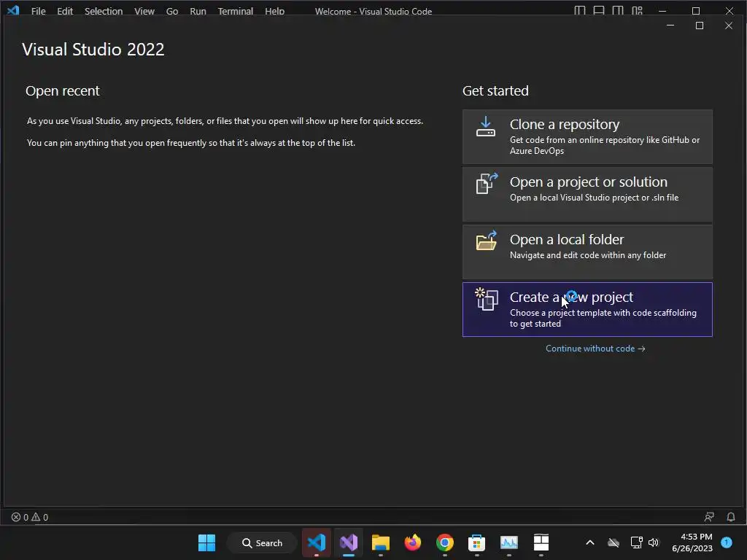The height and width of the screenshot is (560, 747).
Task: Click the feedback icon in VS Code status bar
Action: pos(709,517)
